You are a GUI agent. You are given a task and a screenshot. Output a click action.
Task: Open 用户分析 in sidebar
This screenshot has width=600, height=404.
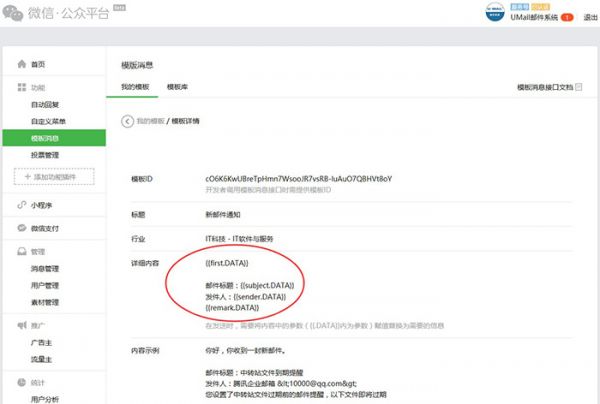coord(45,399)
